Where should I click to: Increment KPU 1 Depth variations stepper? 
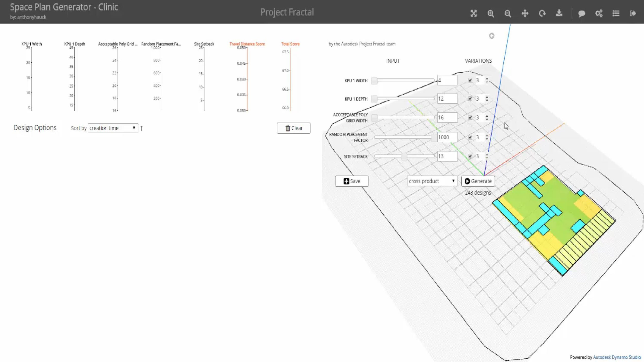tap(487, 97)
